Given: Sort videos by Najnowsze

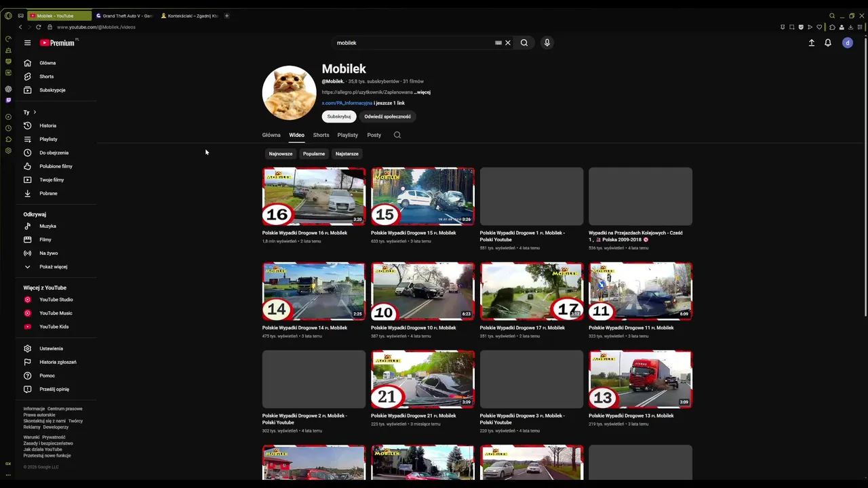Looking at the screenshot, I should pyautogui.click(x=281, y=154).
